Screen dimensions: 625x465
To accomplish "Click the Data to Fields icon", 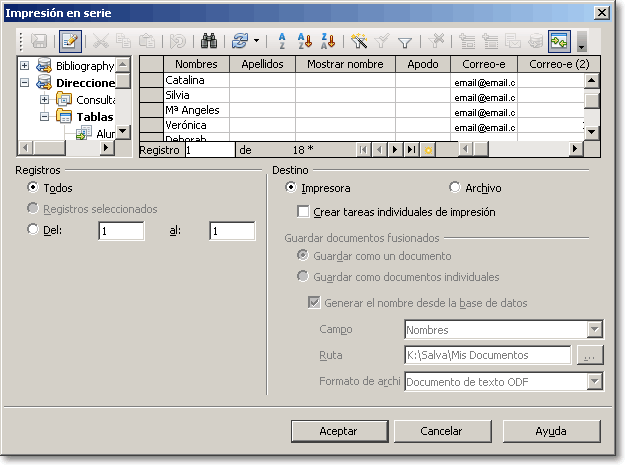I will click(490, 41).
